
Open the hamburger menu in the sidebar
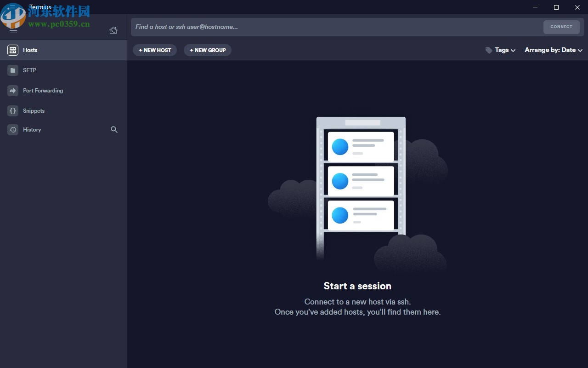pyautogui.click(x=13, y=31)
